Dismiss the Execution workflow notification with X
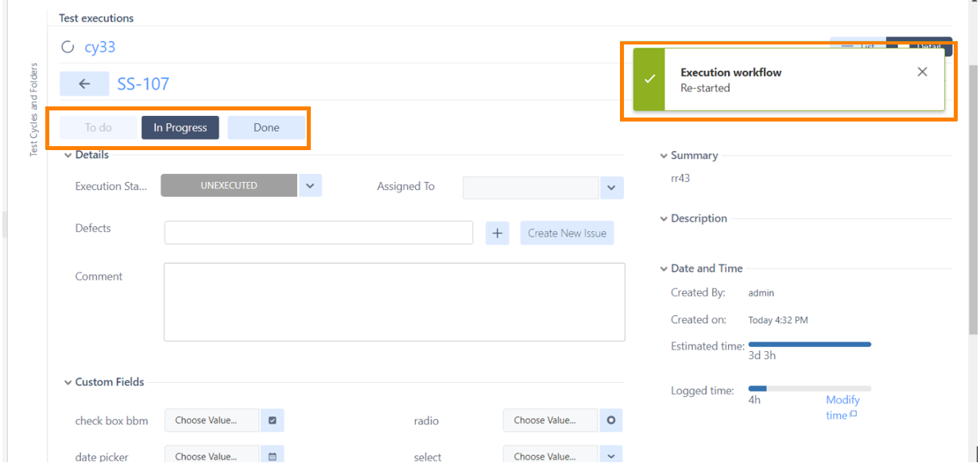Screen dimensions: 980x467 tap(922, 72)
